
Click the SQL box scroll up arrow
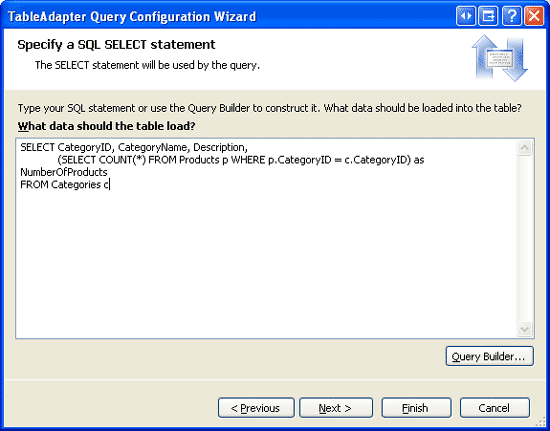(525, 148)
